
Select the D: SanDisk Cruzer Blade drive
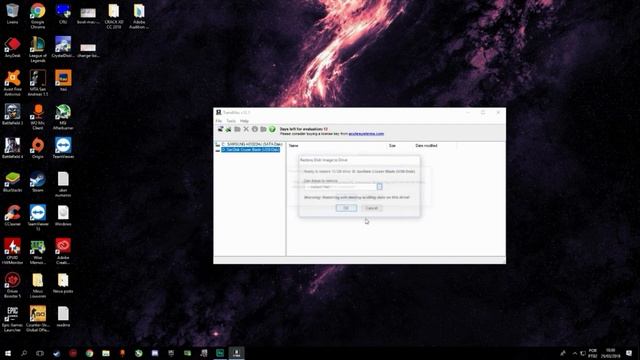(251, 150)
